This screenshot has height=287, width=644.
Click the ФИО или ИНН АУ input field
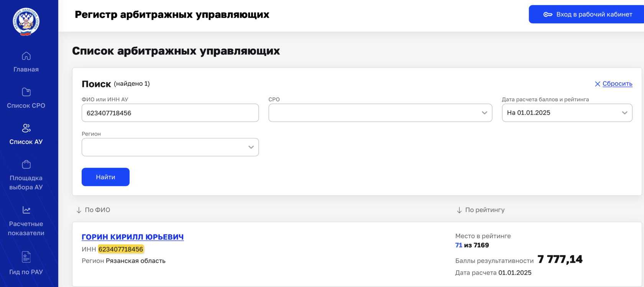click(x=170, y=113)
